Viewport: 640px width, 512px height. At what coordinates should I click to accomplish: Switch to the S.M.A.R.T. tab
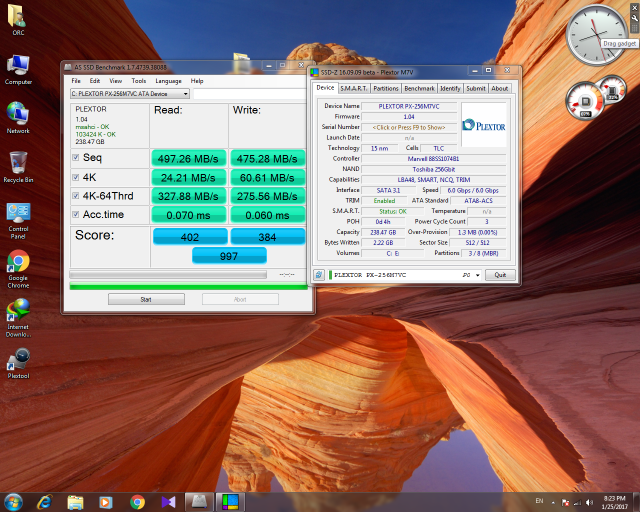pyautogui.click(x=354, y=88)
